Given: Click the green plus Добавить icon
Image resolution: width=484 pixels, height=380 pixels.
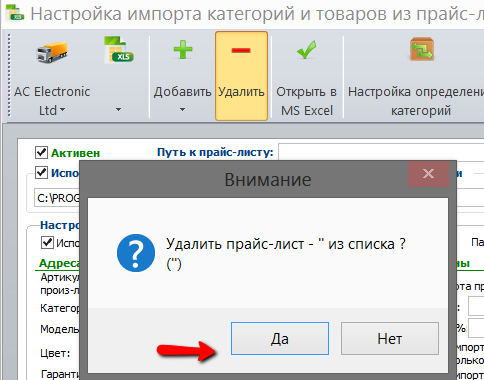Looking at the screenshot, I should point(183,50).
